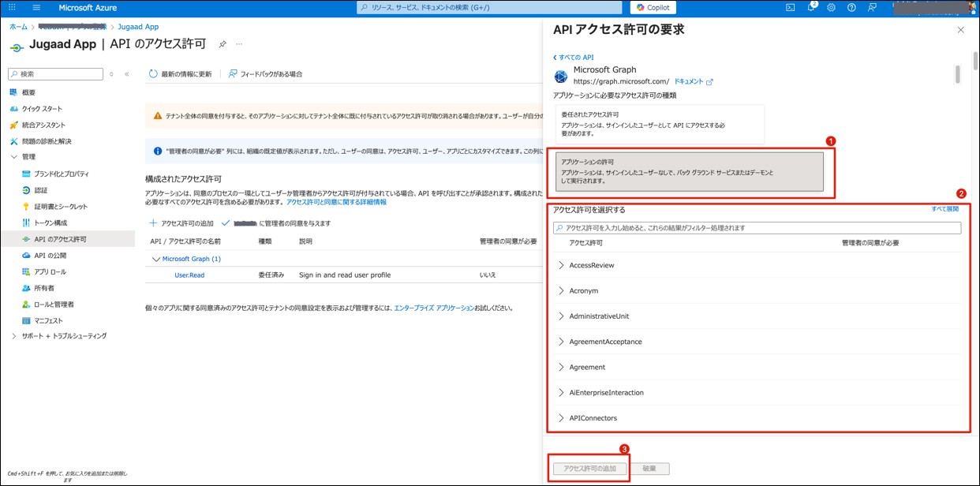Expand the AccessReview permission group
Screen dimensions: 980x486
point(561,266)
